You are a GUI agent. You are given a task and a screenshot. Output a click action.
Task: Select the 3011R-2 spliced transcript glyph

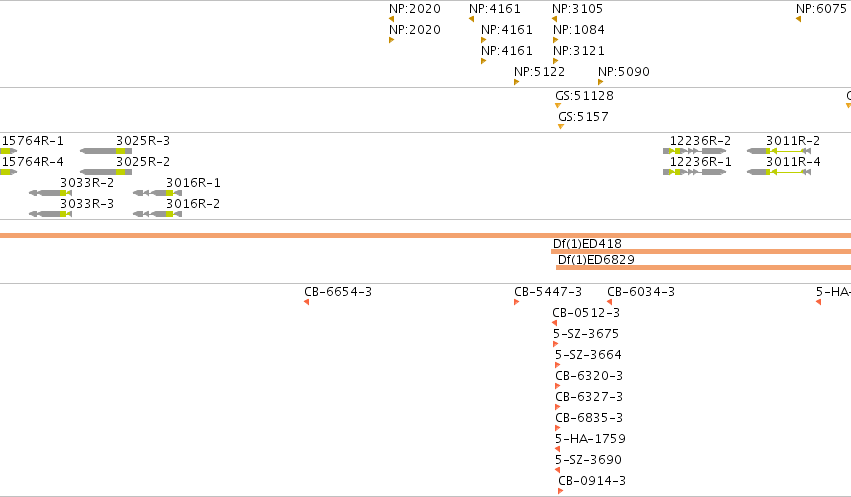click(x=779, y=151)
